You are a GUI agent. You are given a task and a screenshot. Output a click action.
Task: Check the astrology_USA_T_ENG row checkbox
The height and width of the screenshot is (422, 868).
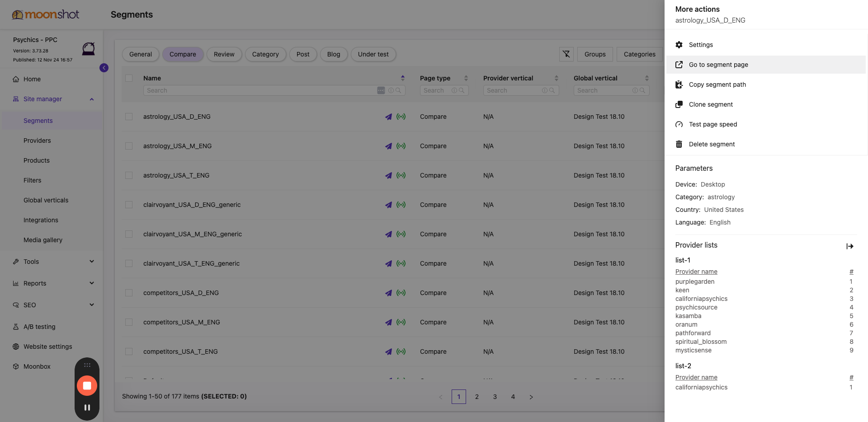(x=129, y=175)
